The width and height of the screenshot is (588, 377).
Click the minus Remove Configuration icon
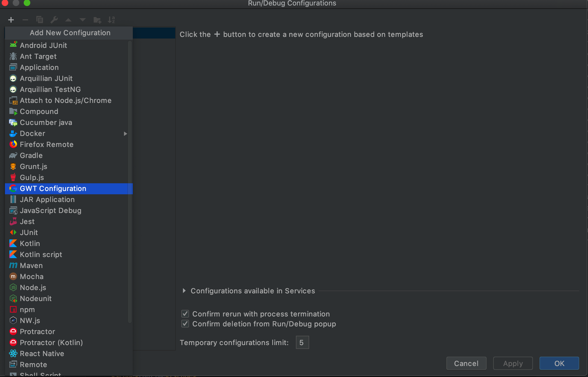(25, 20)
